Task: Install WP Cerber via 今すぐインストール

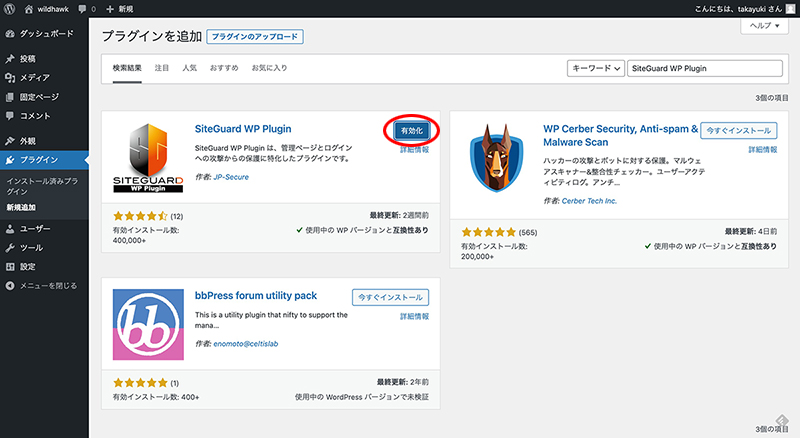Action: point(738,131)
